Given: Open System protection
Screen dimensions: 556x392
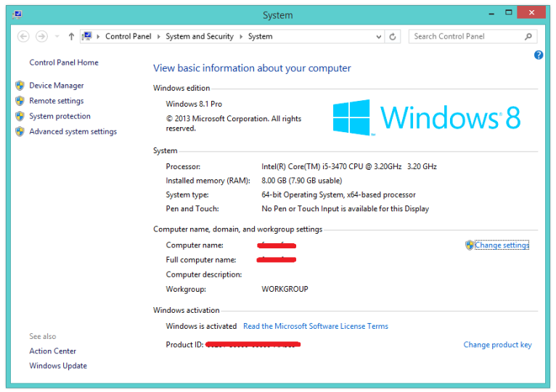Looking at the screenshot, I should click(x=60, y=116).
